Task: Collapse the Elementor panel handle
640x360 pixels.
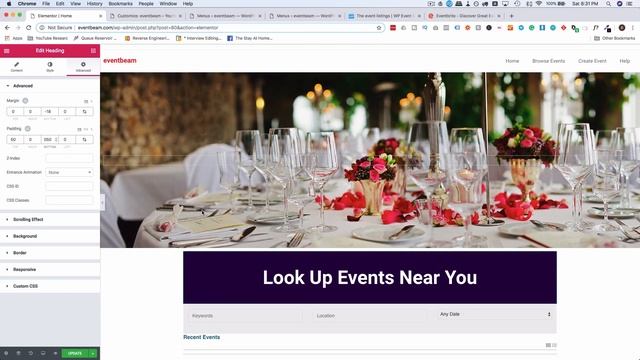Action: pyautogui.click(x=102, y=202)
